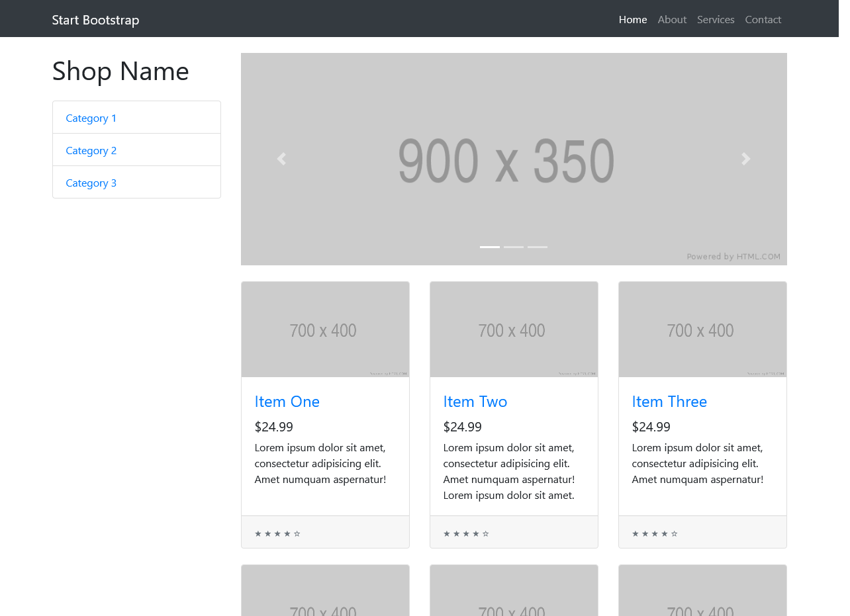The width and height of the screenshot is (850, 616).
Task: Open the Services nav item
Action: point(716,19)
